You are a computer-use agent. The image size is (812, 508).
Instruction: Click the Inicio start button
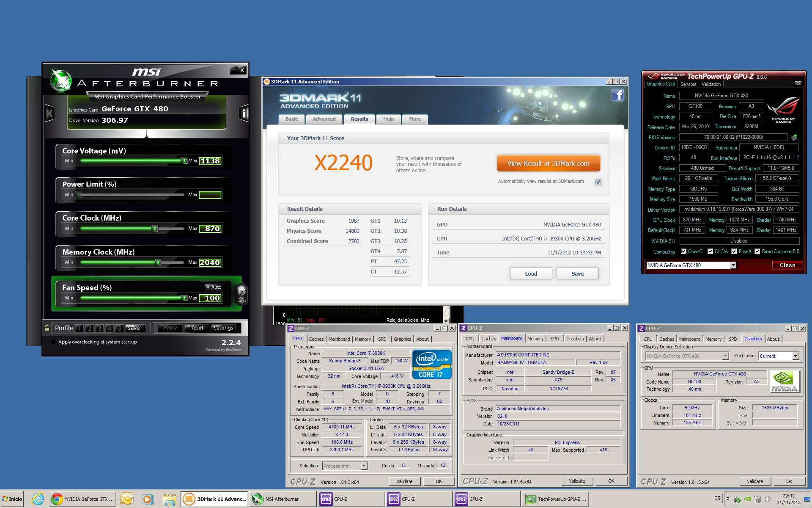[12, 499]
